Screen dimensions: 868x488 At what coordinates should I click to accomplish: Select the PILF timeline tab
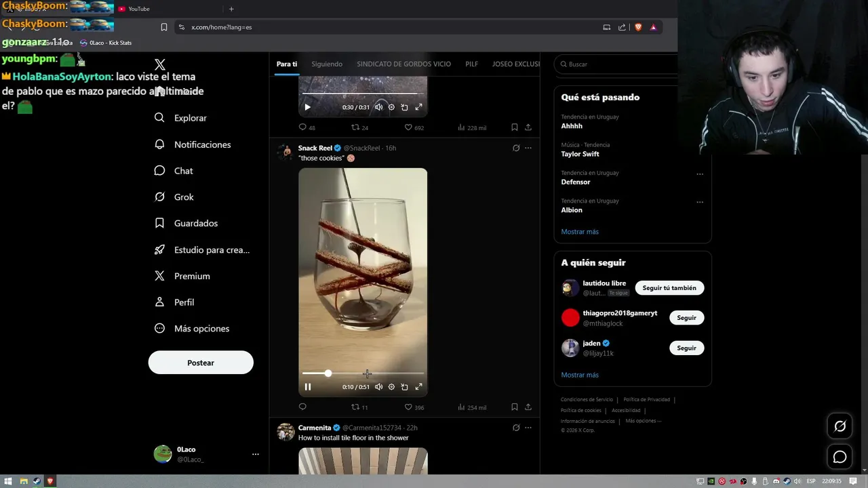click(x=471, y=64)
